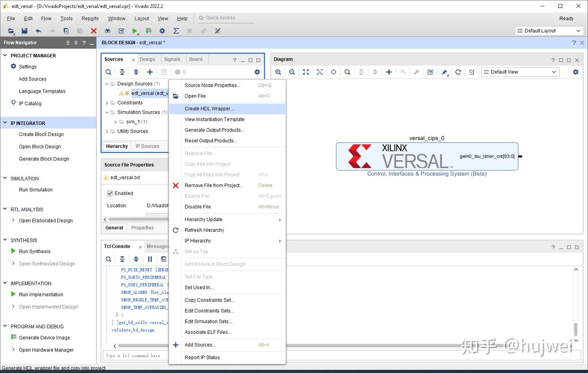This screenshot has height=373, width=588.
Task: Uncheck the Enabled checkbox for edt_versal.bd
Action: click(x=110, y=193)
